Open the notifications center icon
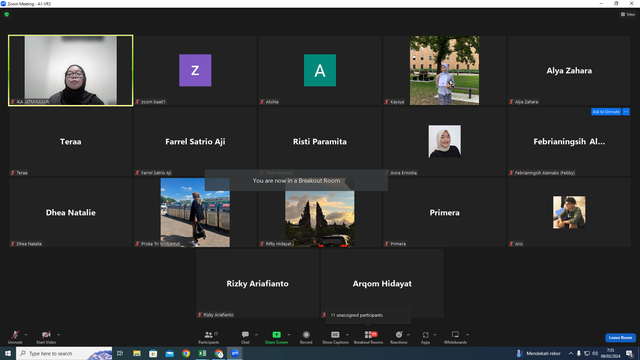 (x=630, y=353)
